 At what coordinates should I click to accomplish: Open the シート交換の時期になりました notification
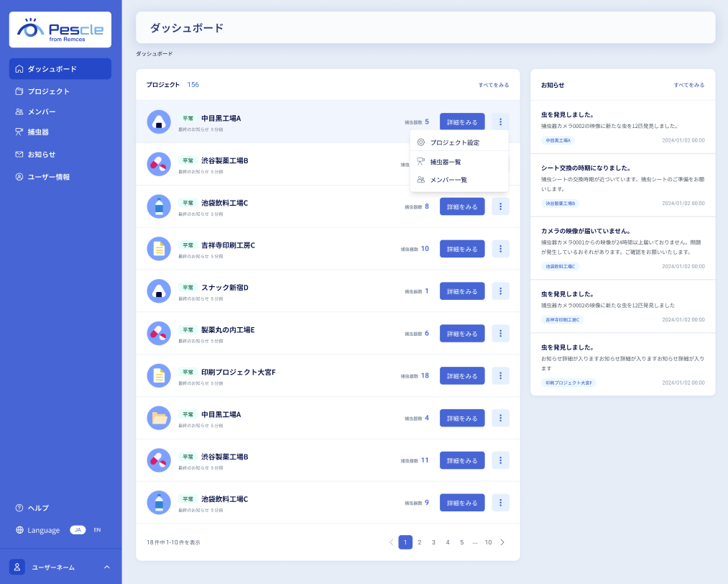point(622,185)
